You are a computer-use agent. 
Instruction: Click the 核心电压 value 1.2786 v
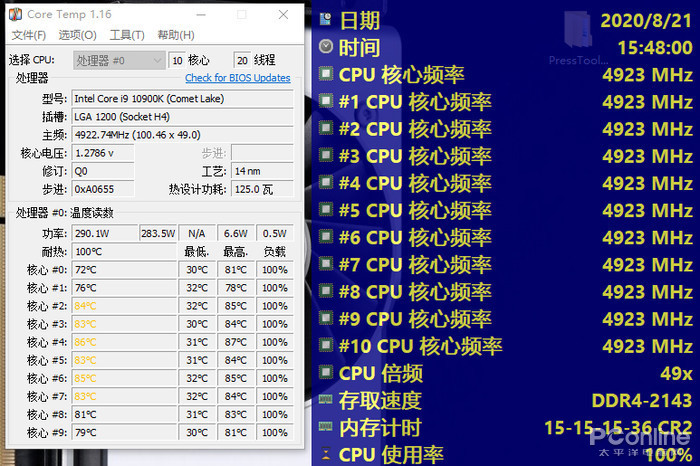[x=103, y=153]
